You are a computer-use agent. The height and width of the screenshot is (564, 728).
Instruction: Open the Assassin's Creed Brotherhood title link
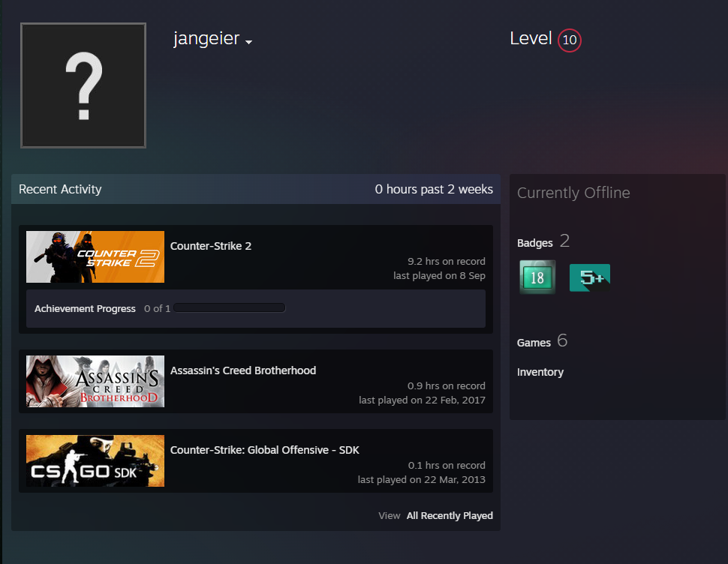click(243, 370)
